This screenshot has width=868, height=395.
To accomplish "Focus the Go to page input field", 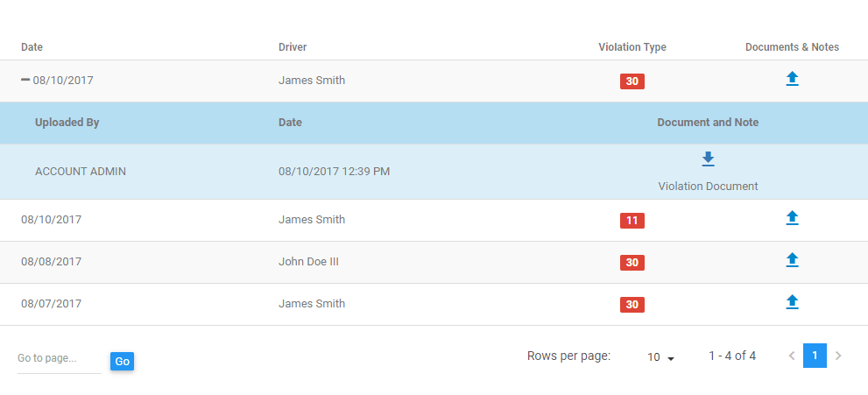I will tap(60, 358).
